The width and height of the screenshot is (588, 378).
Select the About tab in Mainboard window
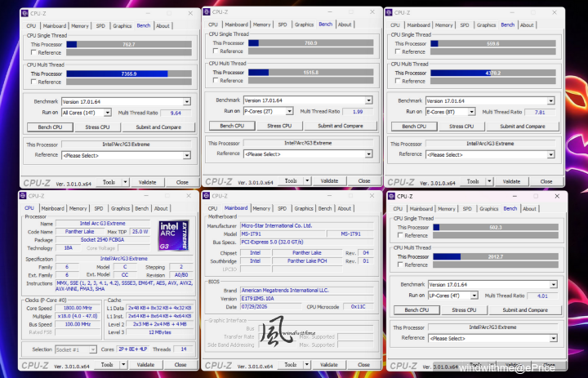[345, 208]
